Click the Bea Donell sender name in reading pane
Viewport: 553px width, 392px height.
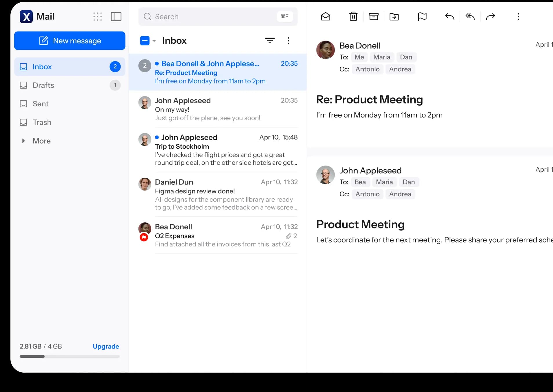(360, 46)
